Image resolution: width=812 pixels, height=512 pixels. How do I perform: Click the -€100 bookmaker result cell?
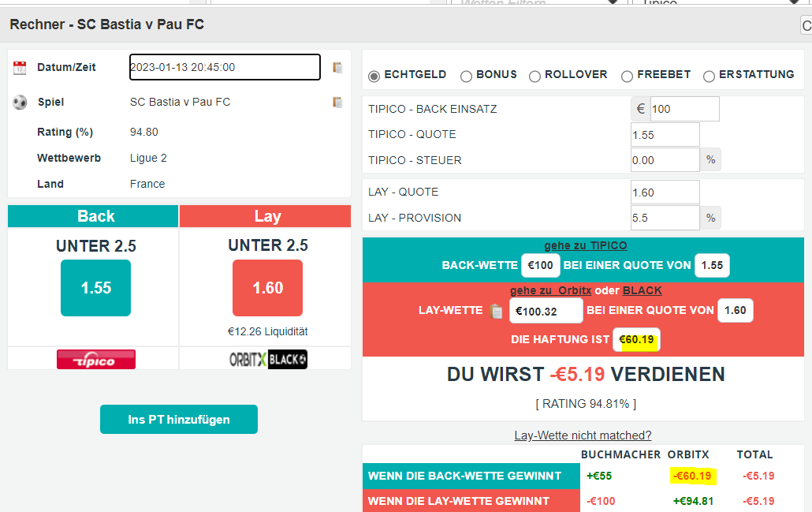click(602, 501)
